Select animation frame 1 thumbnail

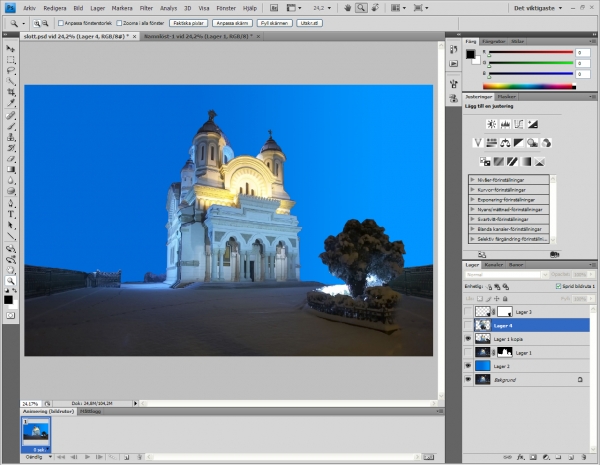(x=36, y=434)
